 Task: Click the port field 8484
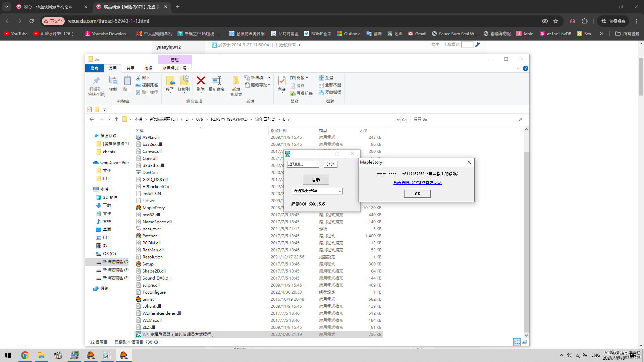coord(331,164)
